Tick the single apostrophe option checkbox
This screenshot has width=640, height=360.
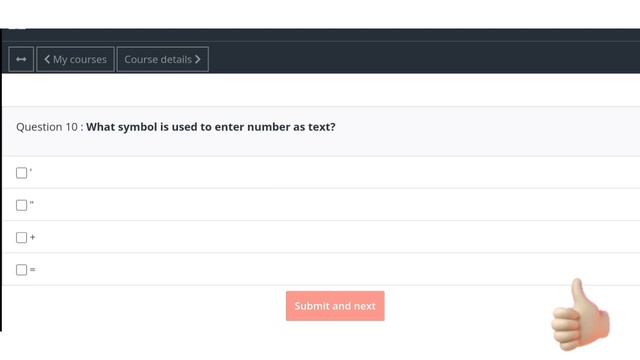tap(22, 173)
